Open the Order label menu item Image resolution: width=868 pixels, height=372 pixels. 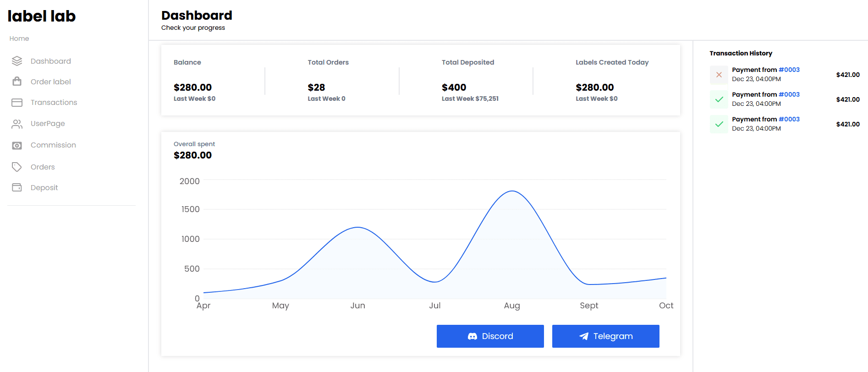(x=50, y=82)
